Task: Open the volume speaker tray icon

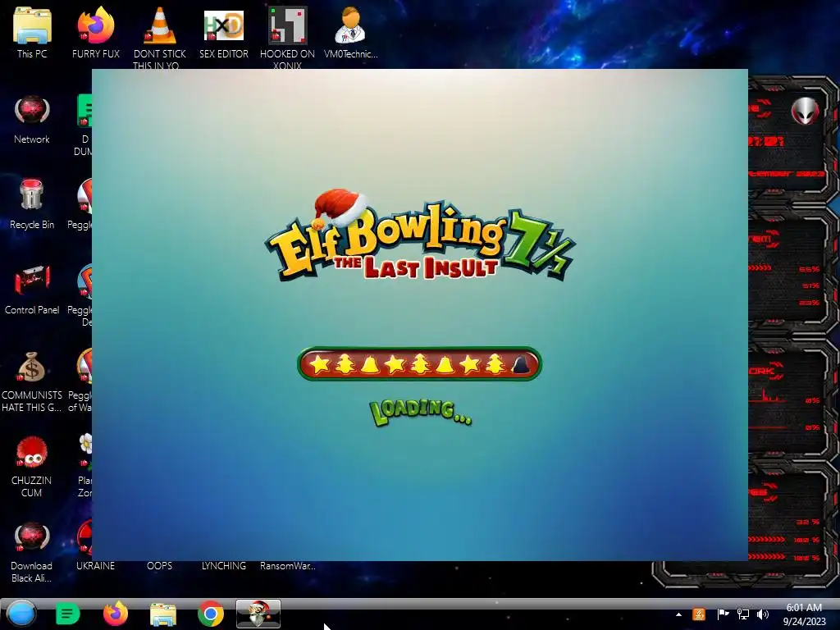Action: (763, 614)
